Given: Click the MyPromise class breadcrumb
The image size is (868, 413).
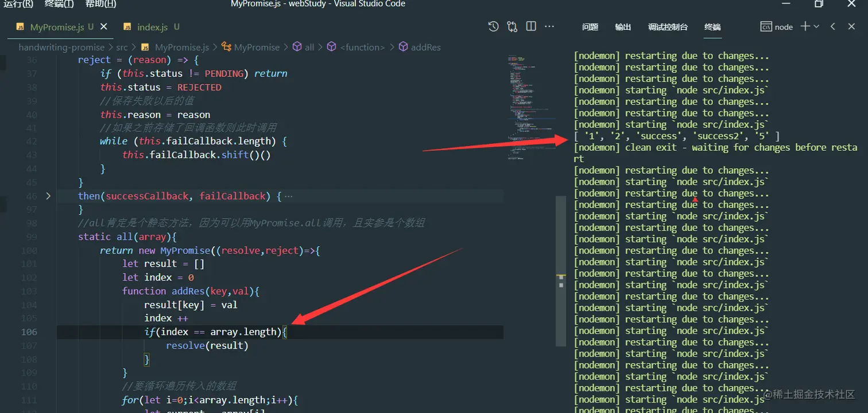Looking at the screenshot, I should pos(250,47).
